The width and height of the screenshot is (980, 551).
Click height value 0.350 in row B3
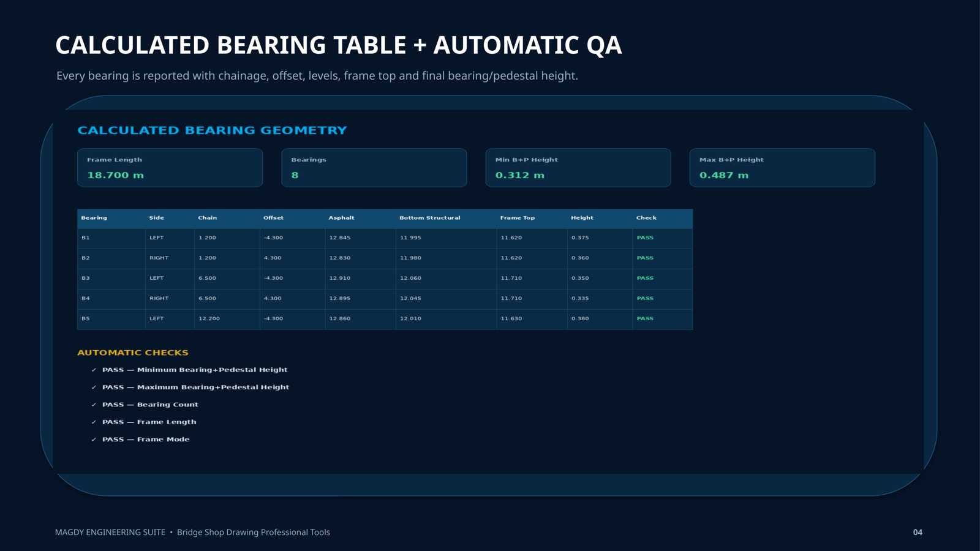click(x=580, y=278)
